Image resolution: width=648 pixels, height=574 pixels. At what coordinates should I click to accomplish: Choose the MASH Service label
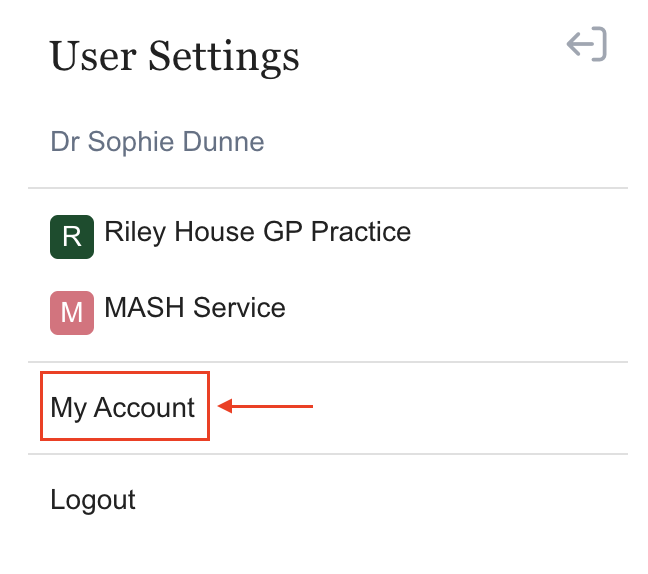point(194,307)
